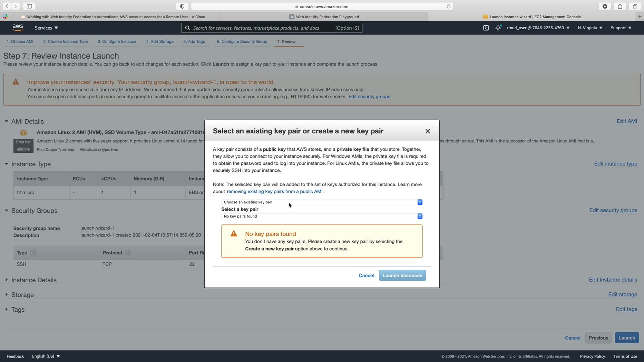Screen dimensions: 644x362
Task: Click pinned Slack tab icon
Action: (6, 17)
